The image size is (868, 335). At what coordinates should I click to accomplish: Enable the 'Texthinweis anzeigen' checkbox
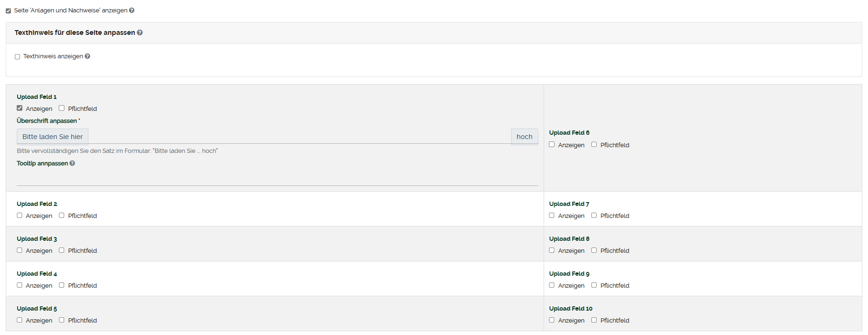coord(18,57)
